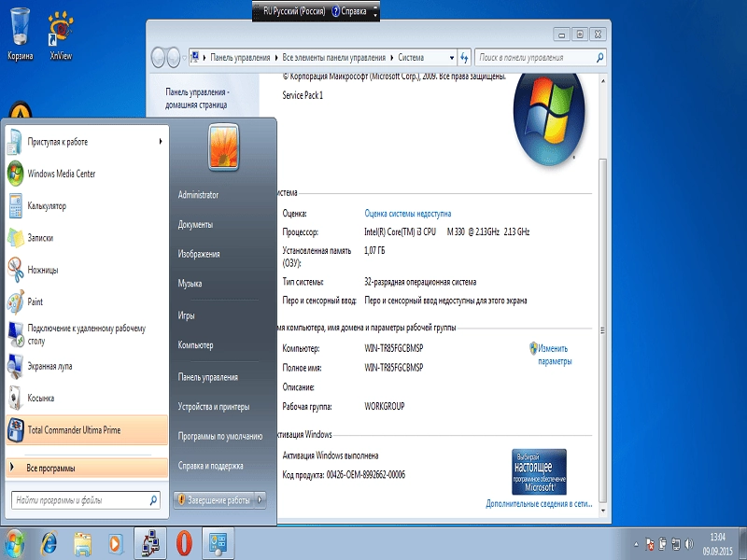Click the Forward navigation arrow
This screenshot has width=747, height=560.
(173, 58)
